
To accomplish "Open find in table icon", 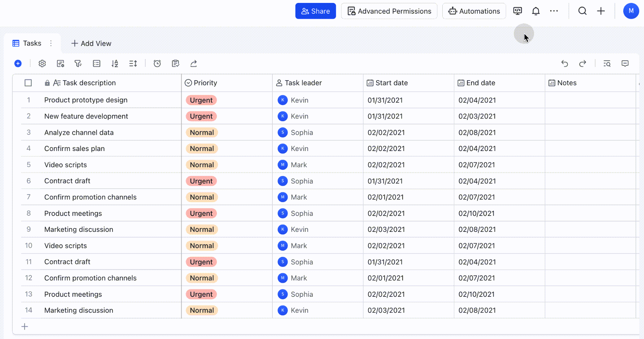I will click(x=607, y=64).
